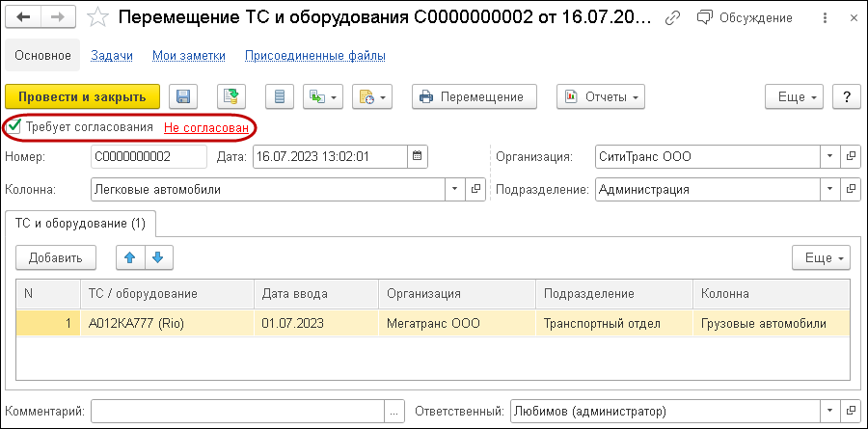Image resolution: width=868 pixels, height=429 pixels.
Task: Save document with the floppy disk icon
Action: click(x=183, y=96)
